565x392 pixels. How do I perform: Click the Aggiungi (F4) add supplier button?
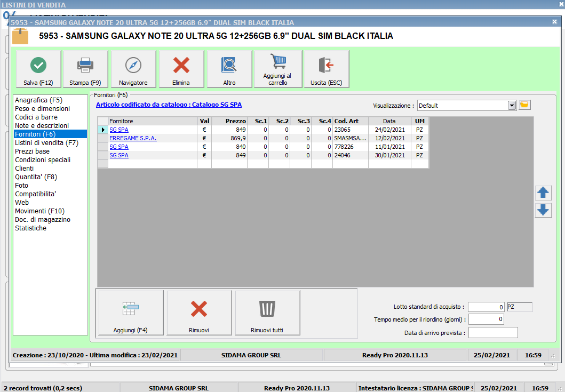131,313
